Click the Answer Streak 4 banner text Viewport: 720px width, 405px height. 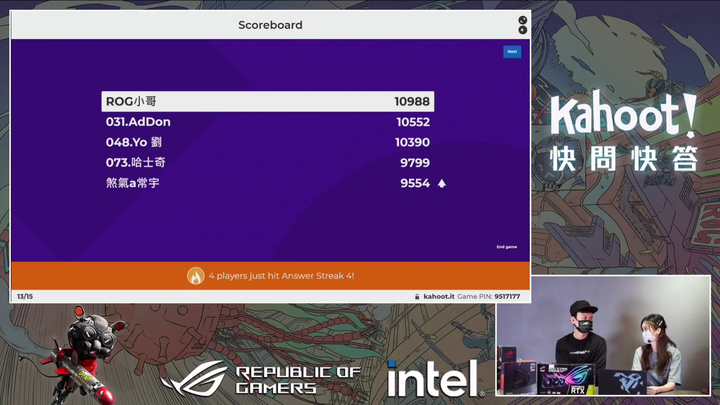(281, 276)
